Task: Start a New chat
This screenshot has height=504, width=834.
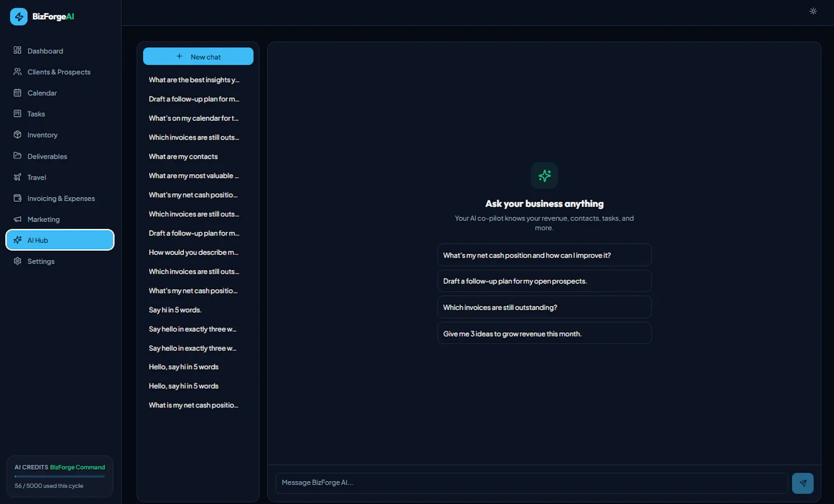Action: 198,56
